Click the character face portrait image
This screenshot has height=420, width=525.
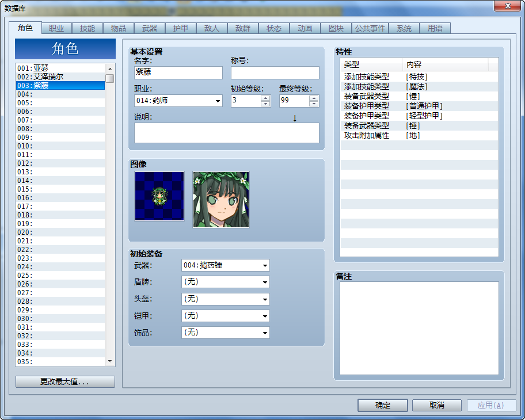221,200
